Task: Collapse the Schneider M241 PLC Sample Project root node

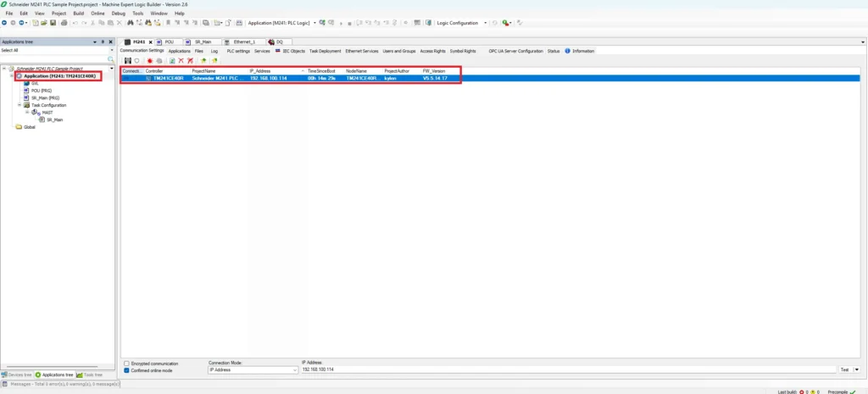Action: pyautogui.click(x=4, y=69)
